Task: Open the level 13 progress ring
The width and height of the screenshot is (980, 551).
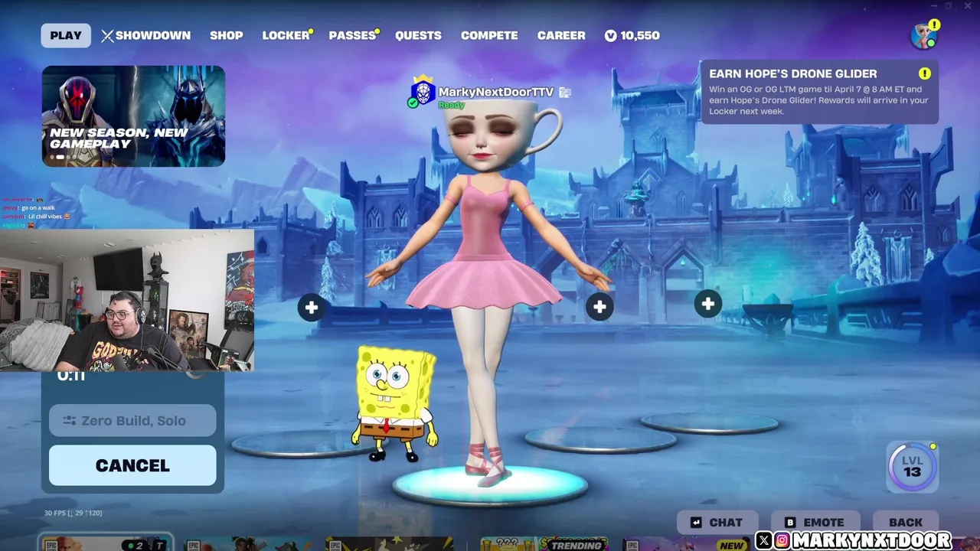Action: tap(912, 466)
